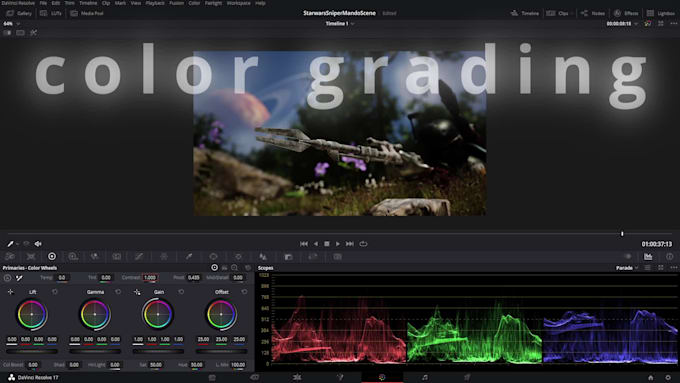Click the viewer scrubber playhead
This screenshot has width=680, height=383.
(622, 234)
